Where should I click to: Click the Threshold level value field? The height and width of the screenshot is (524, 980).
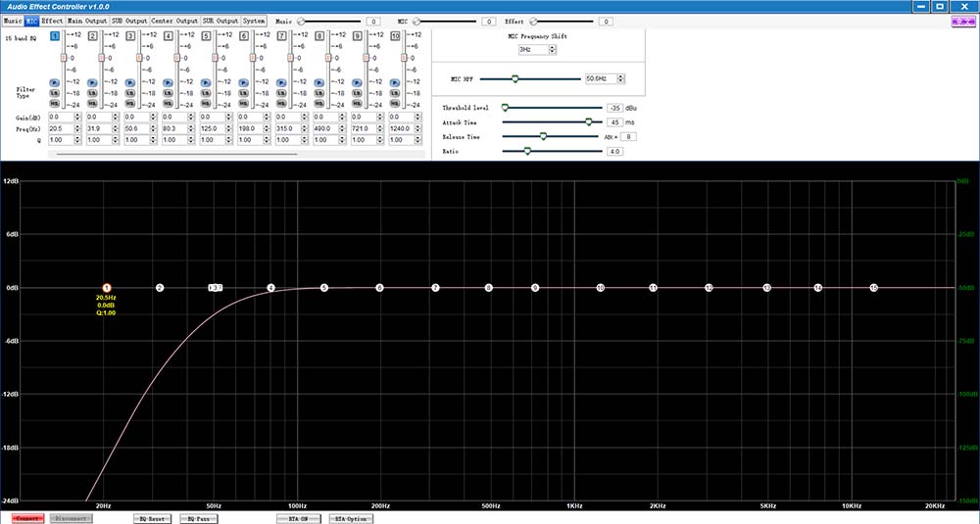615,108
